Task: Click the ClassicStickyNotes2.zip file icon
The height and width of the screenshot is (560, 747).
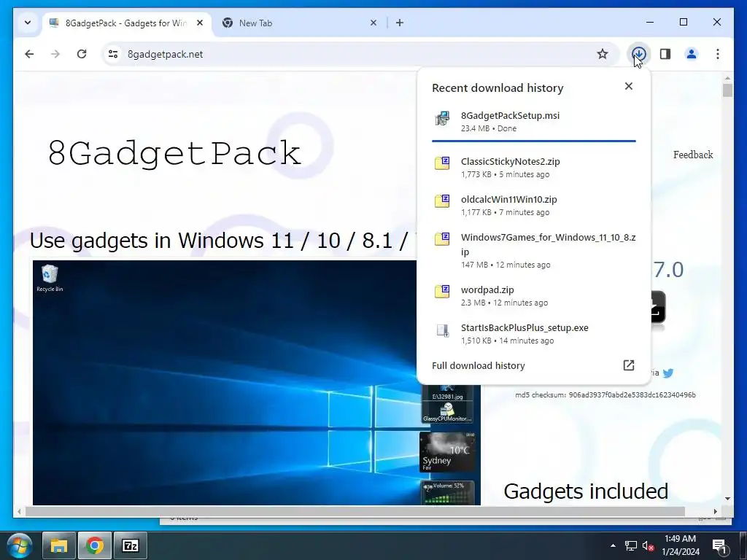Action: [442, 163]
